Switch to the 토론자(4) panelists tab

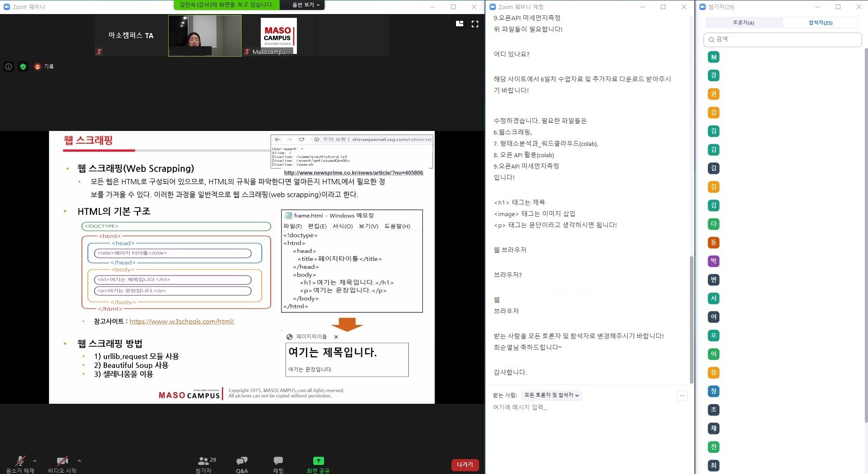pos(743,23)
